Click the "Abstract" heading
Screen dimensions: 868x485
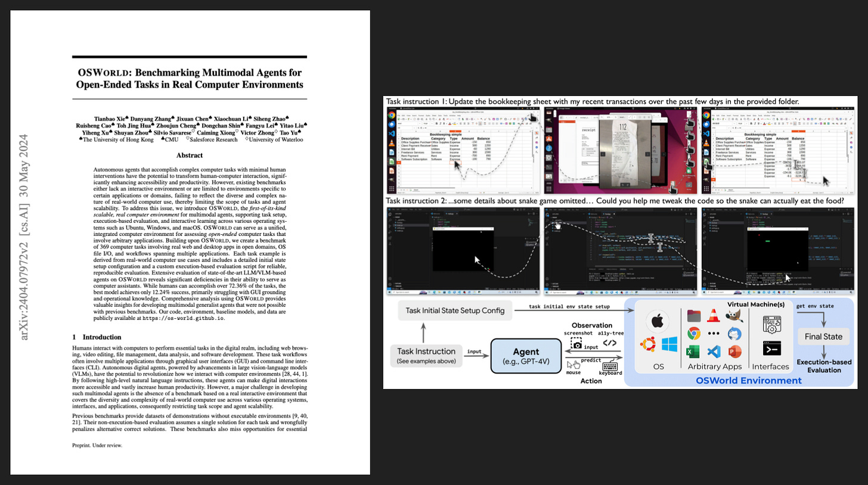pyautogui.click(x=190, y=155)
